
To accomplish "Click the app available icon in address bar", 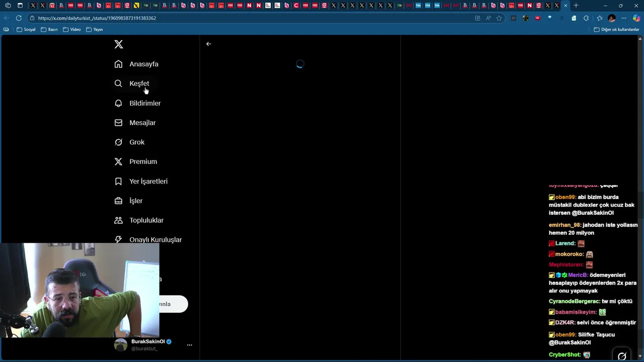I will [x=477, y=18].
